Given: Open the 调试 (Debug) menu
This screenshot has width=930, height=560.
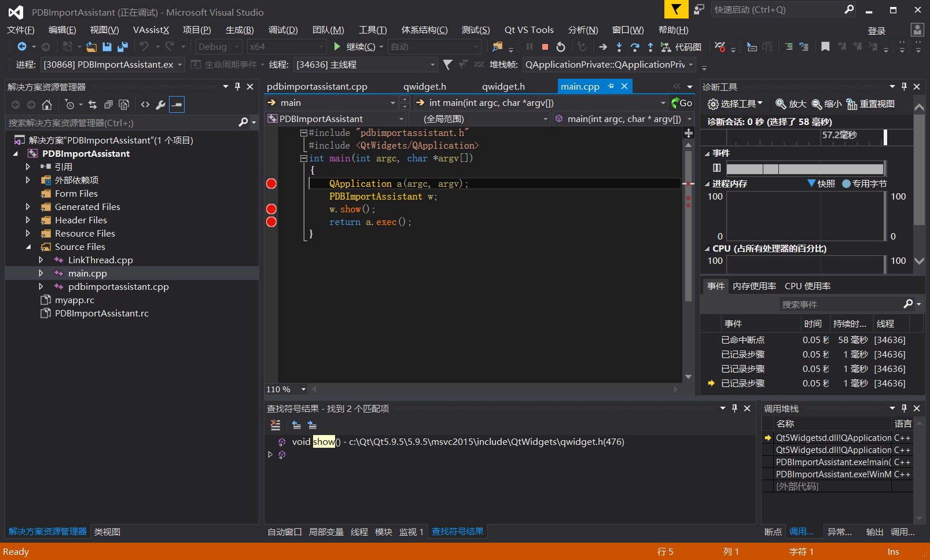Looking at the screenshot, I should (283, 30).
